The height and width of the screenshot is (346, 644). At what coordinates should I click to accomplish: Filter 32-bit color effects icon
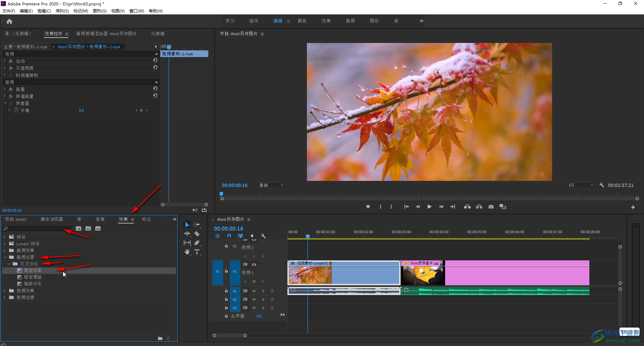click(x=88, y=229)
